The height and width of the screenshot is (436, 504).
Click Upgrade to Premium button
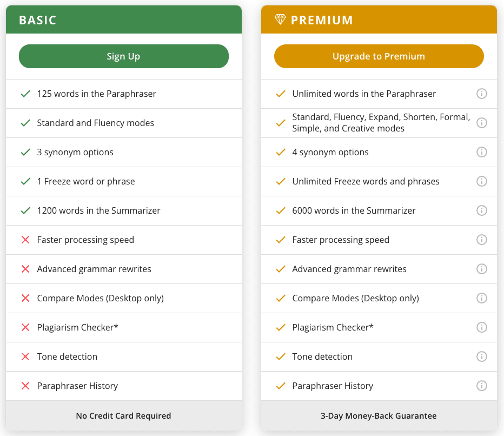click(x=379, y=56)
